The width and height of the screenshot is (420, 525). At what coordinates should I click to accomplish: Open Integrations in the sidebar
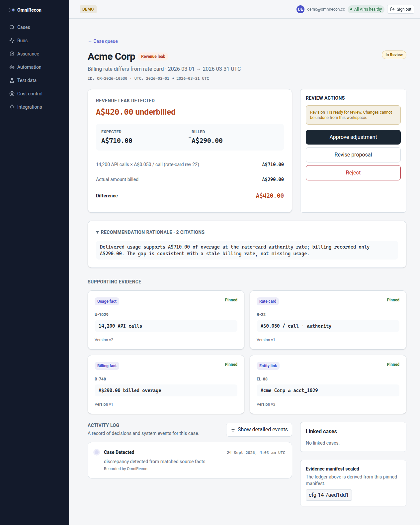pyautogui.click(x=35, y=107)
